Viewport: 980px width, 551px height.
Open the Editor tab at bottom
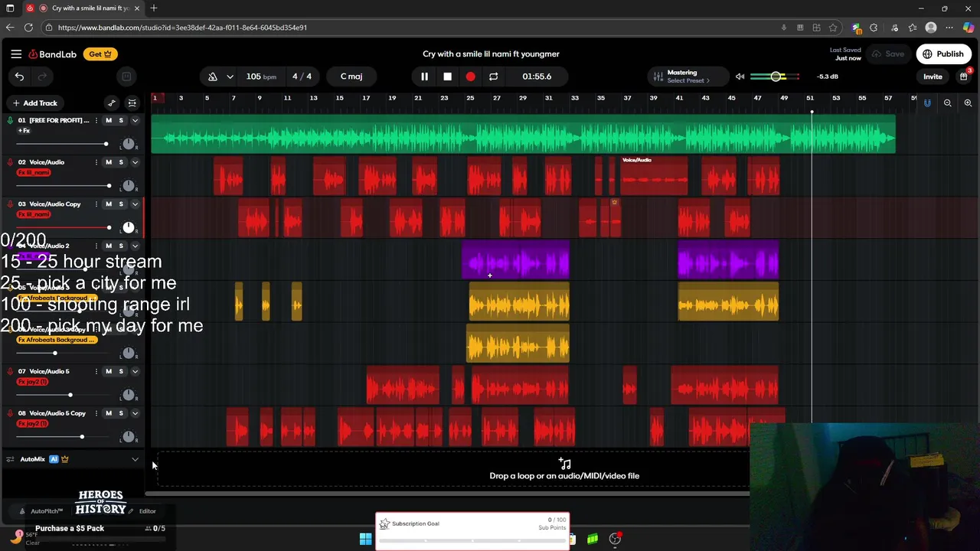(143, 511)
